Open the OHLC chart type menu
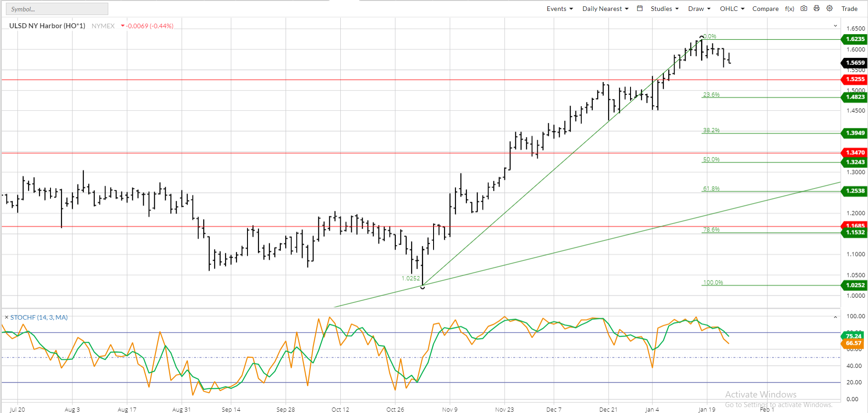The width and height of the screenshot is (868, 413). click(732, 9)
